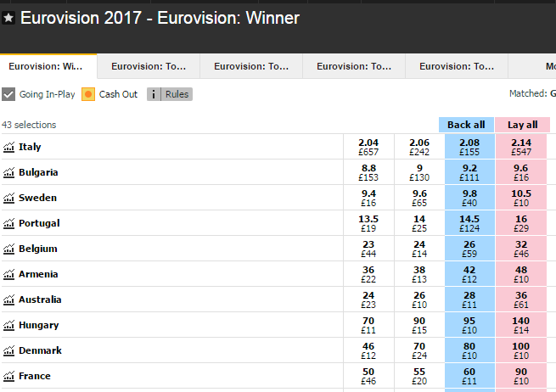556x392 pixels.
Task: Open Belgium's graph icon
Action: 9,249
